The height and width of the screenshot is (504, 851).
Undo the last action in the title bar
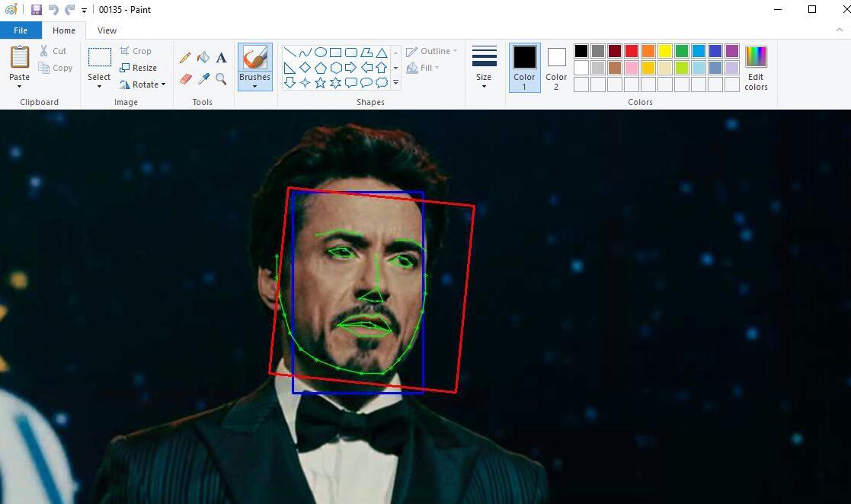pyautogui.click(x=53, y=10)
